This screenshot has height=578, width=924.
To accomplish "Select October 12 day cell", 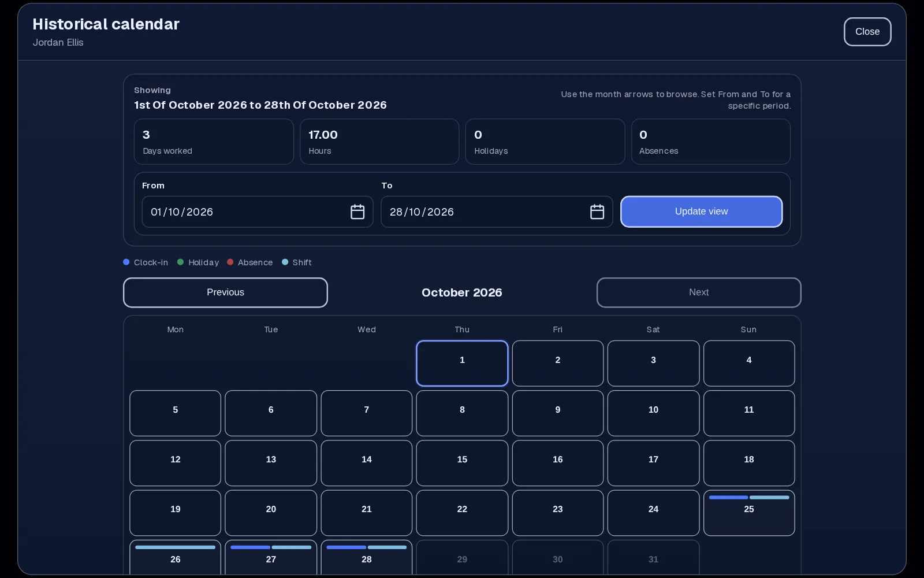I will click(x=176, y=463).
